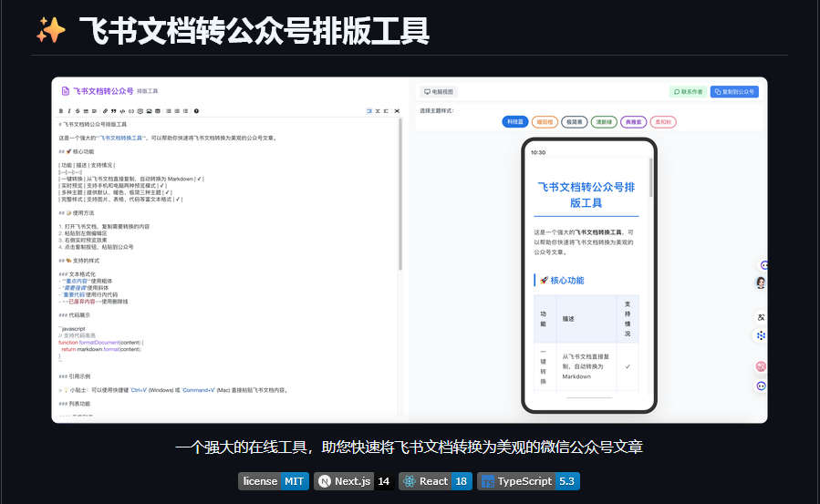Click the main page heading 飞书文档转公众号排版工具
Screen dimensions: 820x504
254,31
